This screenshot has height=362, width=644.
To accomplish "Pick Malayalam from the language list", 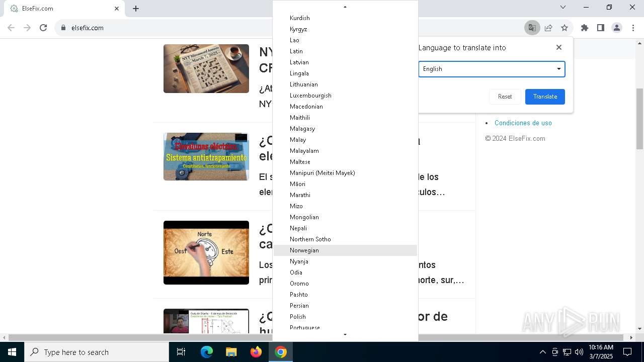I will click(345, 151).
